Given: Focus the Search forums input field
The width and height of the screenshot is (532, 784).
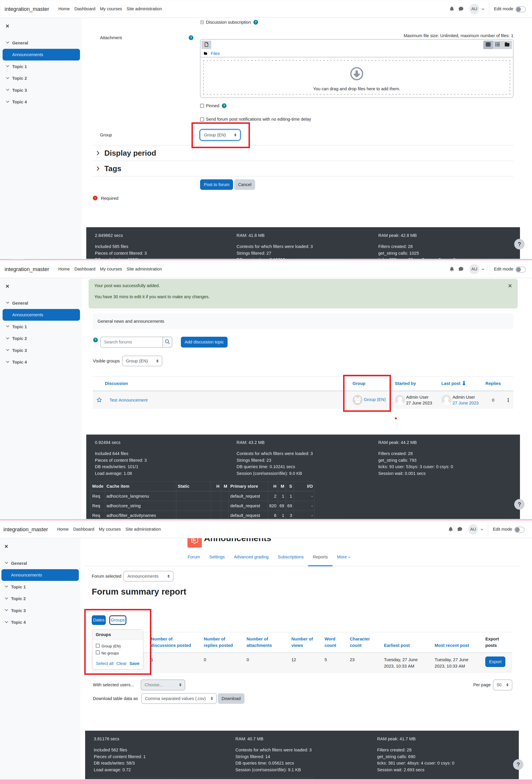Looking at the screenshot, I should 132,342.
